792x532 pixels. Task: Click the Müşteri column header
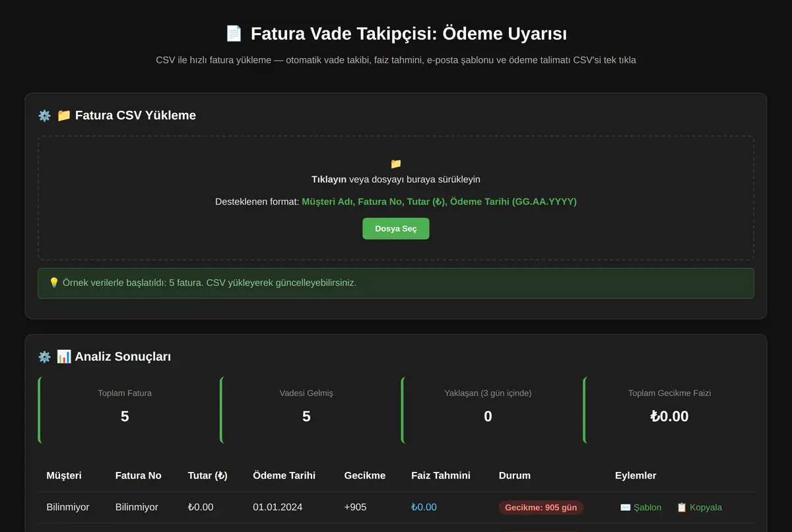coord(64,475)
